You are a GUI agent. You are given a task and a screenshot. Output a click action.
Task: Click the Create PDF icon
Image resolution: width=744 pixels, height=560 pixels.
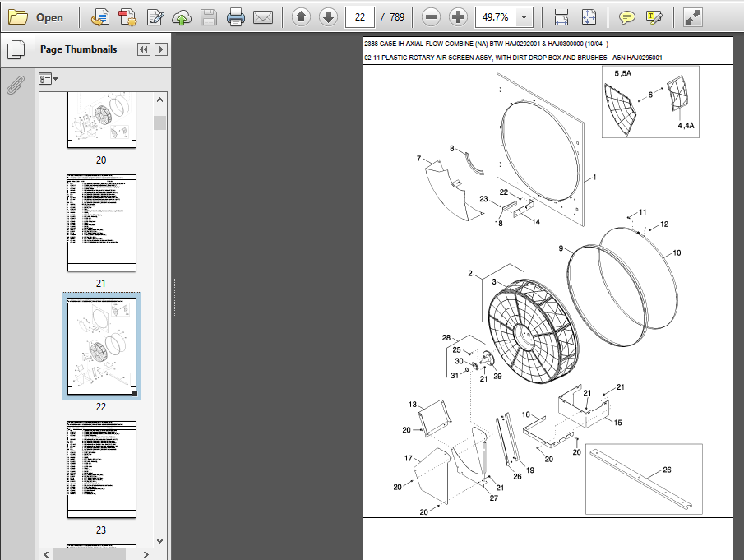click(x=127, y=17)
